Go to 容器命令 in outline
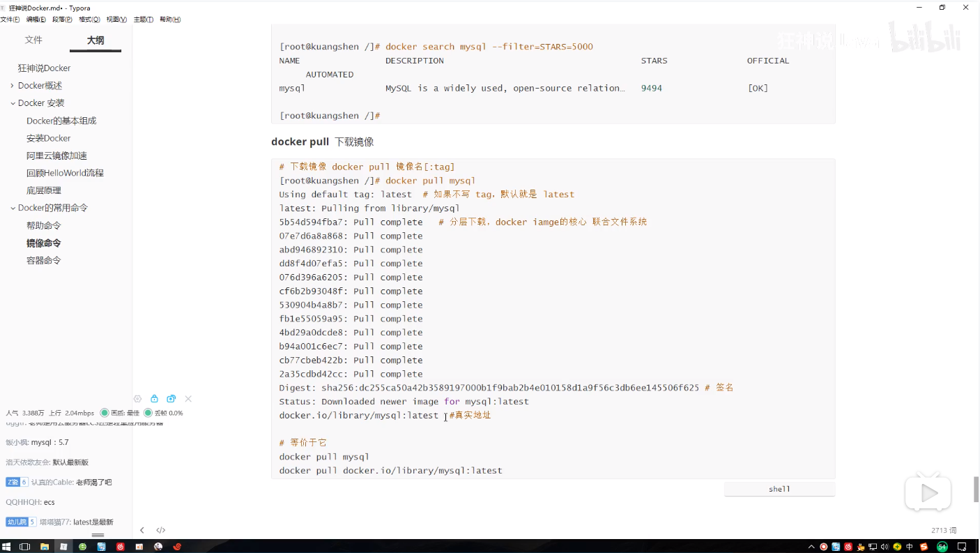Viewport: 980px width, 553px height. click(44, 260)
